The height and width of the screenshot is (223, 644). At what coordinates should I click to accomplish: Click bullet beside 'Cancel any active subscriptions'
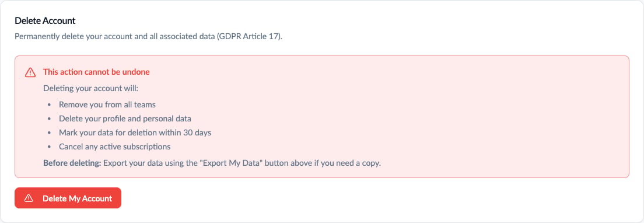[49, 147]
